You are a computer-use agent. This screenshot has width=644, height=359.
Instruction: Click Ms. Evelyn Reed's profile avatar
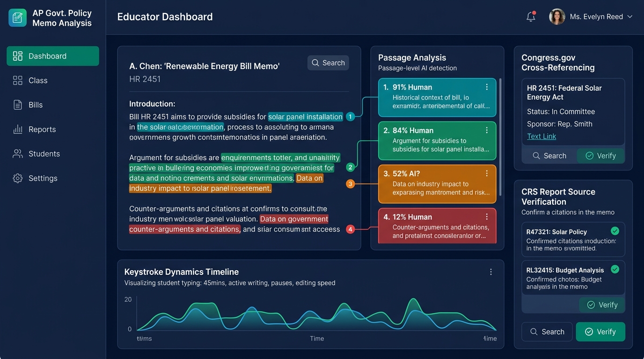tap(557, 17)
